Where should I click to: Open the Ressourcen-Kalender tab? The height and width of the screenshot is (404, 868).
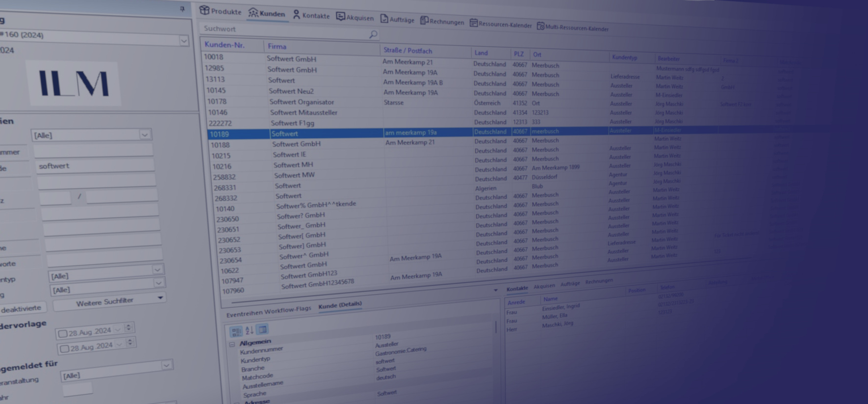click(501, 24)
